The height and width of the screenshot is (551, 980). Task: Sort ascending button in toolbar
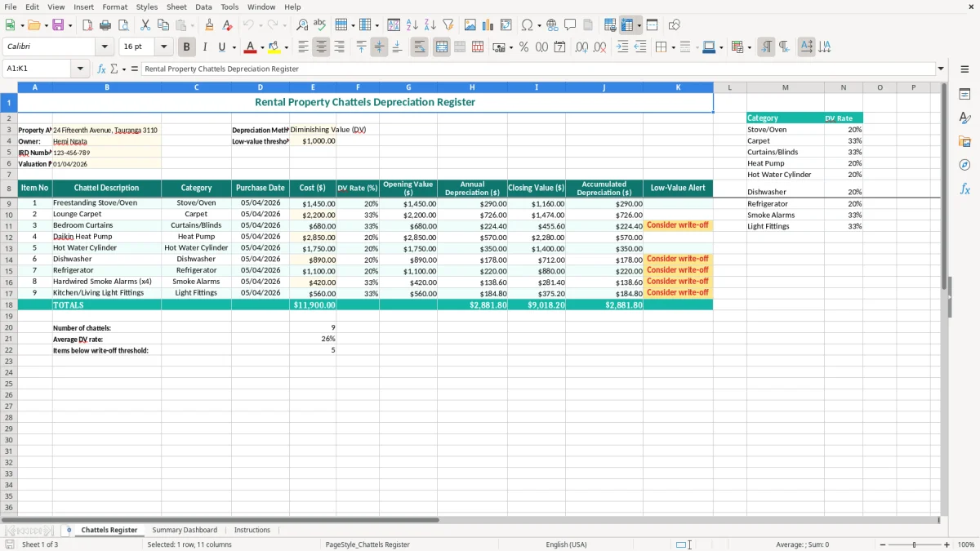click(412, 25)
